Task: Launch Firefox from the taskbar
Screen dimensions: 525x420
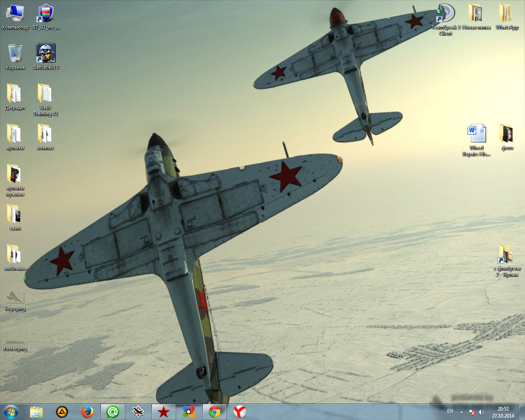Action: coord(87,412)
